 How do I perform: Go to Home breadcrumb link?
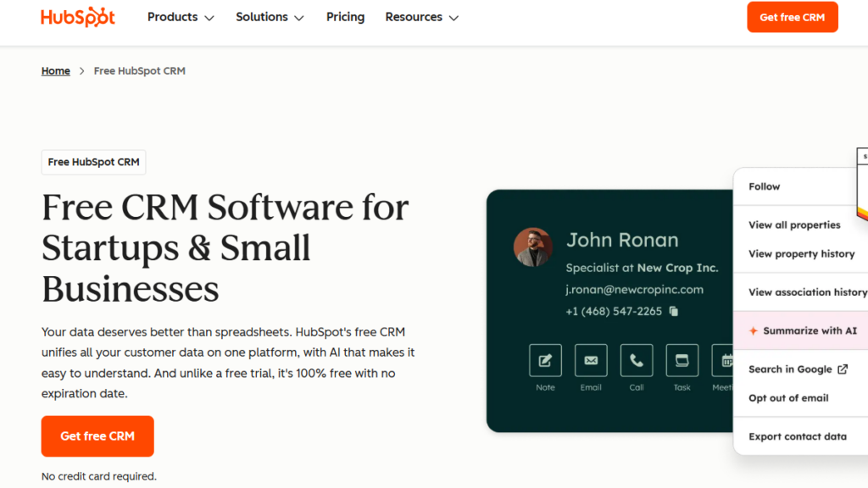tap(56, 71)
